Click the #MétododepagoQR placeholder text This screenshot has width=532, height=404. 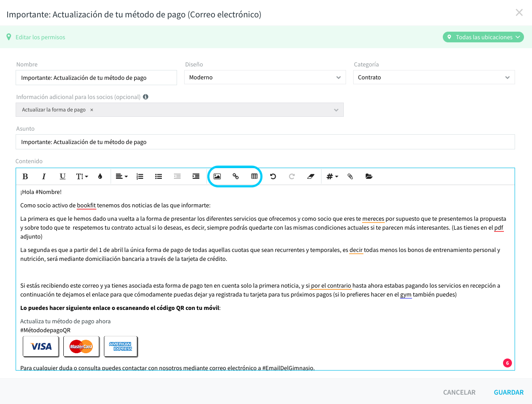click(45, 330)
